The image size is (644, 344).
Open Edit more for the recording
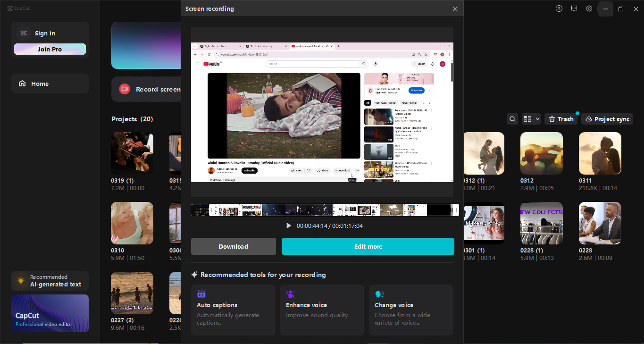coord(368,246)
